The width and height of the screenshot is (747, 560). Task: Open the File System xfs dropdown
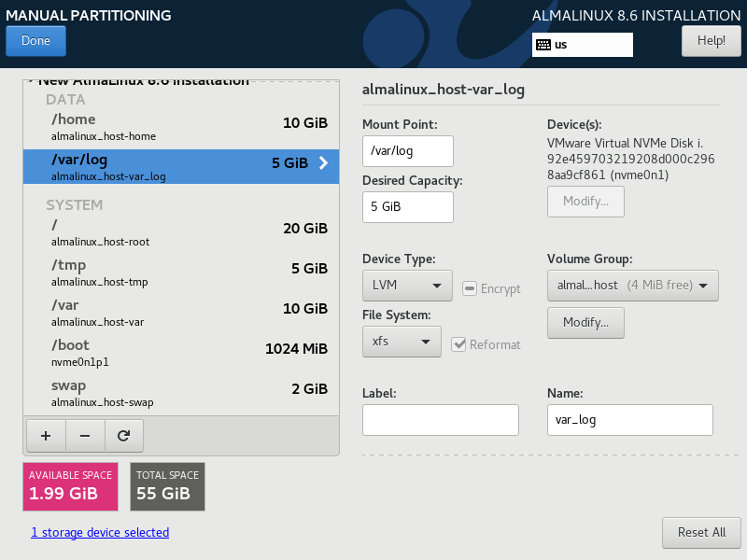click(402, 342)
